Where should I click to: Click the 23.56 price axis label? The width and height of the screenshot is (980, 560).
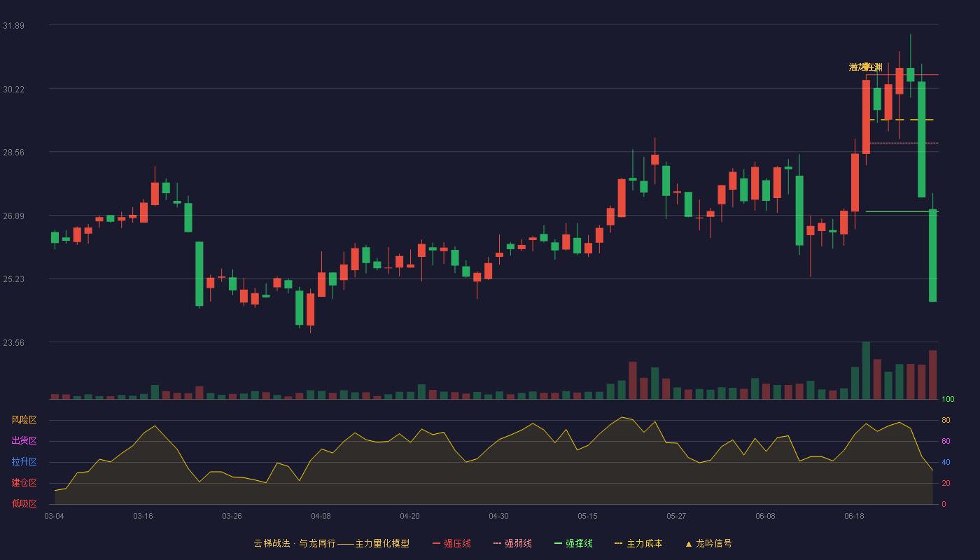(x=13, y=342)
